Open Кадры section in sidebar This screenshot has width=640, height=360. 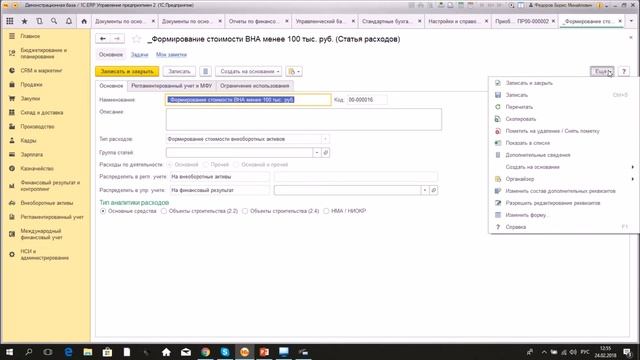28,140
